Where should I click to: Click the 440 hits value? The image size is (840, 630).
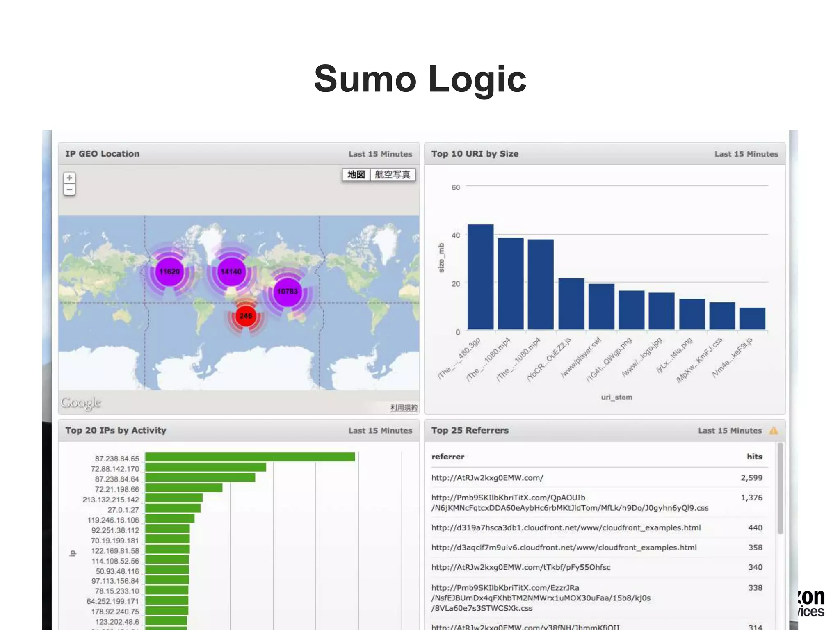pyautogui.click(x=755, y=528)
